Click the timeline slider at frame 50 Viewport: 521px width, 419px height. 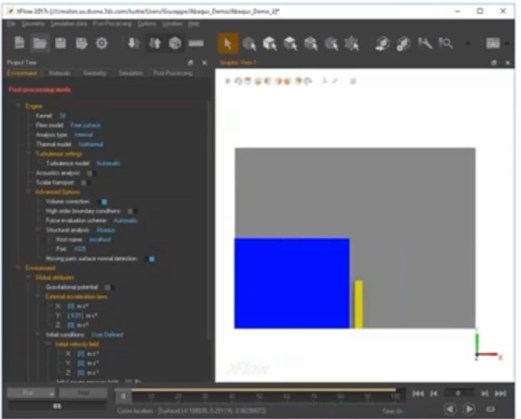coord(259,396)
